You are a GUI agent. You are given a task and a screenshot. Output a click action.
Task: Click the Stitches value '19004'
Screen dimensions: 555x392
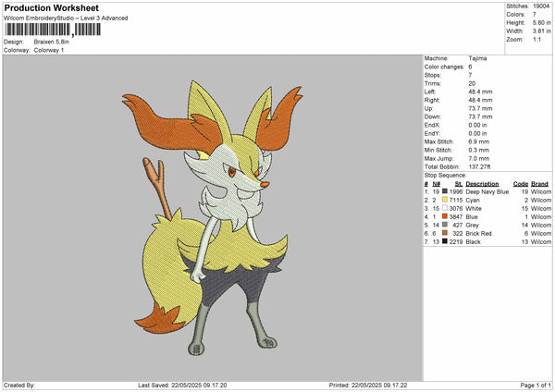(x=541, y=6)
